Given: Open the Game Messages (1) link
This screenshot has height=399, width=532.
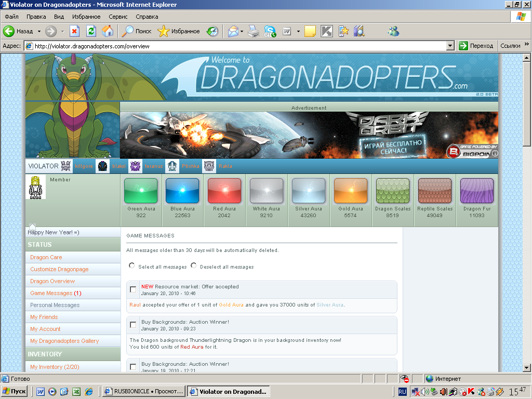Looking at the screenshot, I should (x=56, y=293).
